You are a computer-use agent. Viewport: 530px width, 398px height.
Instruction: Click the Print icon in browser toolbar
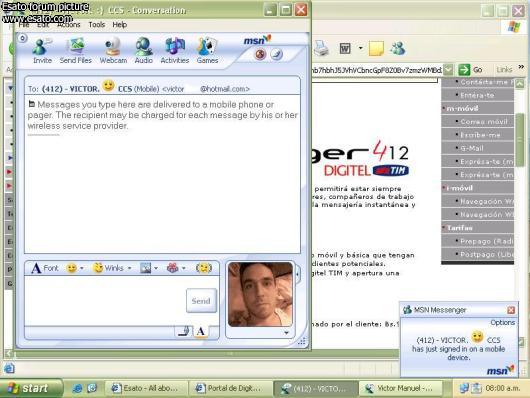click(x=321, y=49)
